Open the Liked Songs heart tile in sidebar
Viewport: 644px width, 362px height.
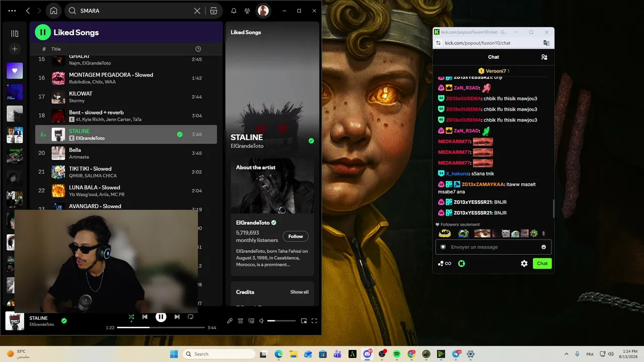click(x=15, y=71)
